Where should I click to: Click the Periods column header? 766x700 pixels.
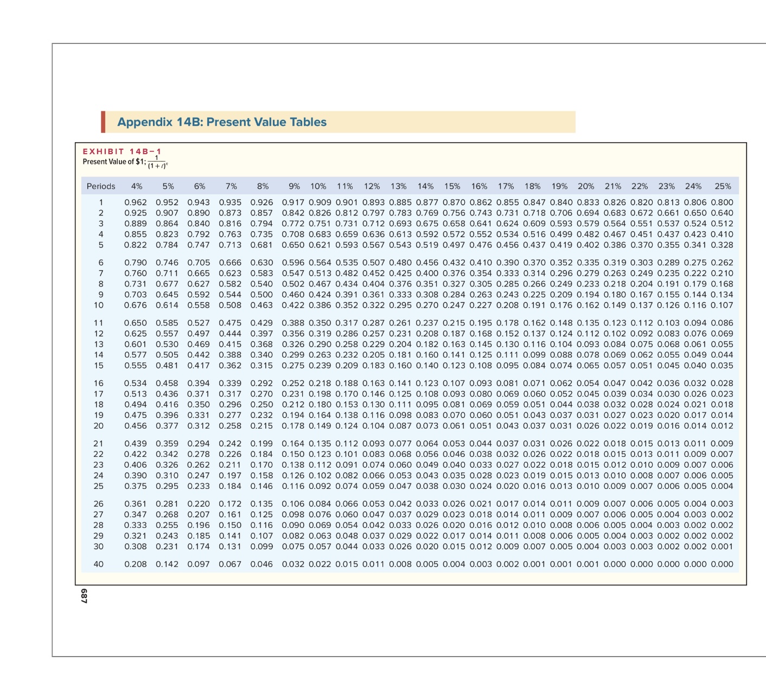[x=100, y=187]
